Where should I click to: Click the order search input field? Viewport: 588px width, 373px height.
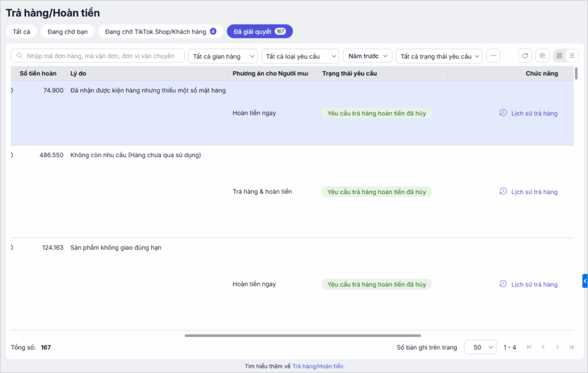[98, 56]
